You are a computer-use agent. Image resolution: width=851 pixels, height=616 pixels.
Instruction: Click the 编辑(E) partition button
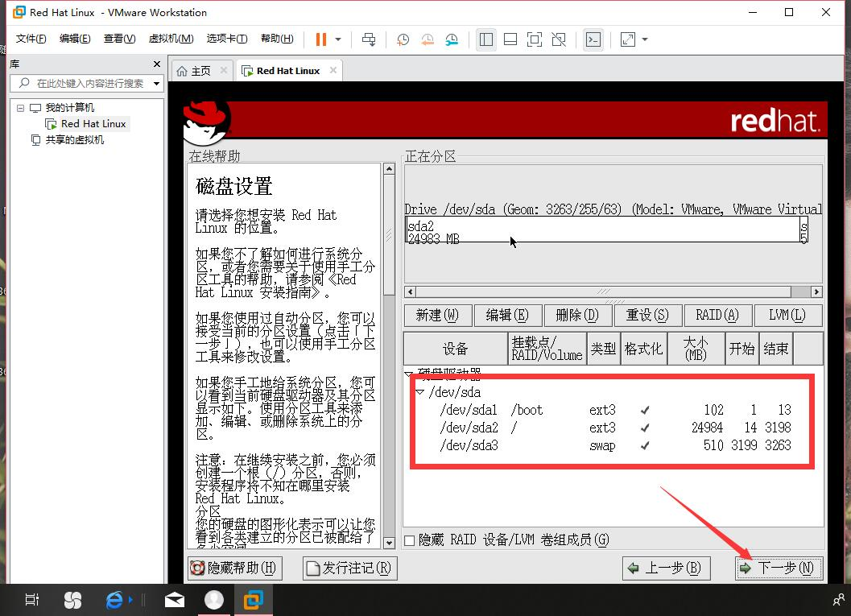[507, 316]
